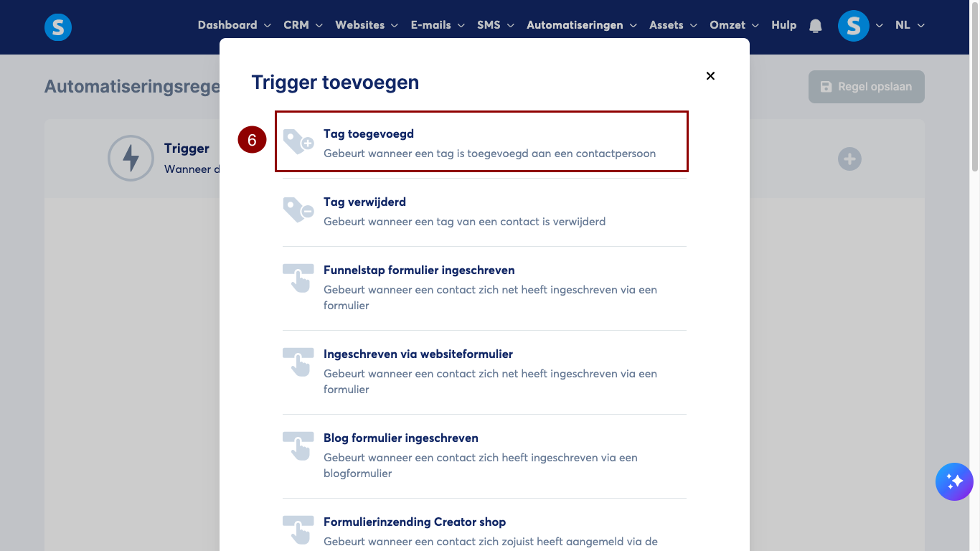Click 'Gebeurt wanneer een tag van een contact is verwijderd'
The width and height of the screenshot is (980, 551).
point(465,222)
